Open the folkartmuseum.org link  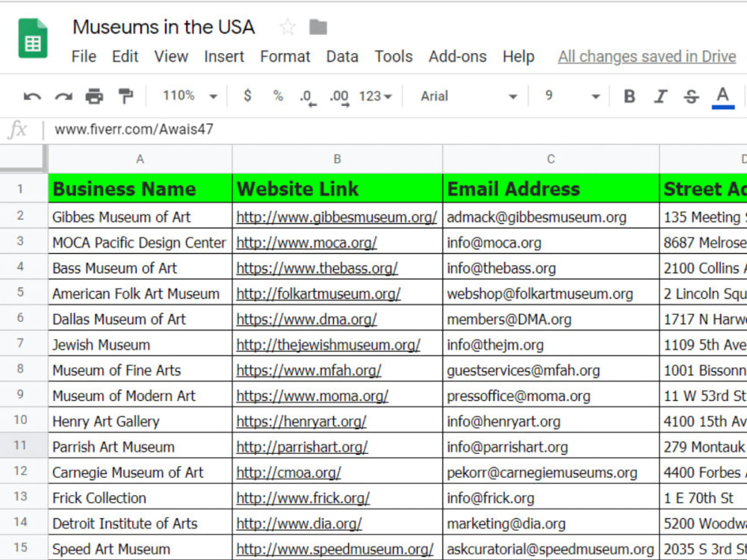tap(318, 293)
